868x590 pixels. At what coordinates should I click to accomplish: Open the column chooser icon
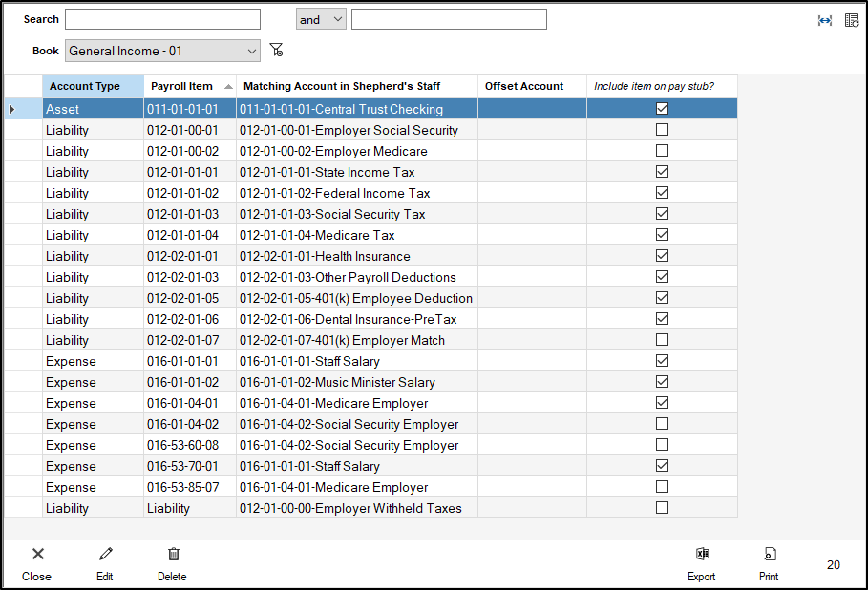click(852, 20)
